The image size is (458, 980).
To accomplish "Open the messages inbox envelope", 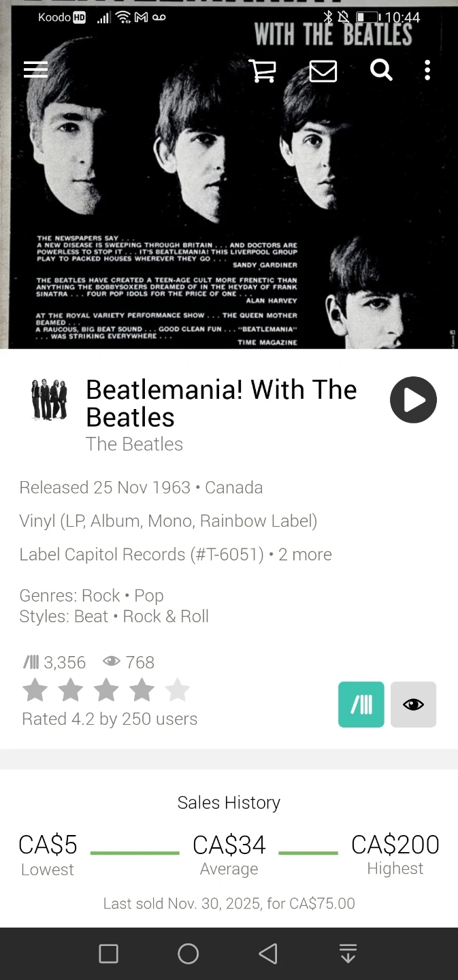I will pos(323,70).
